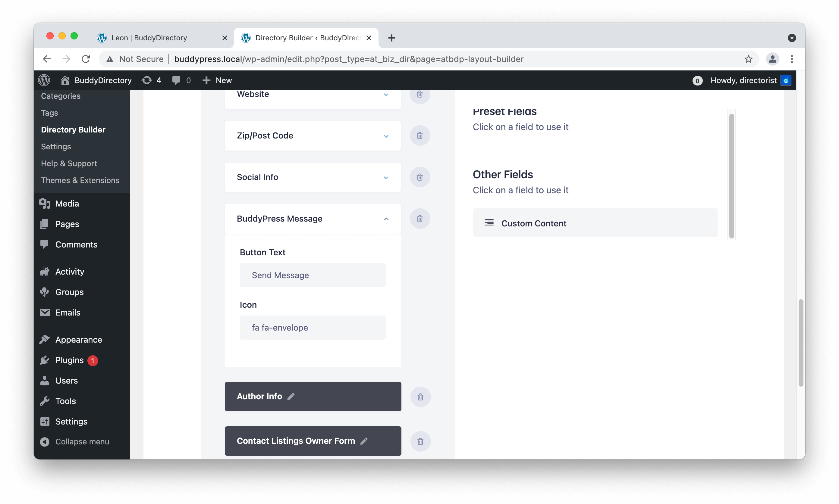Edit the Contact Listings Owner Form title via its pencil icon
Screen dimensions: 839x504
click(364, 441)
